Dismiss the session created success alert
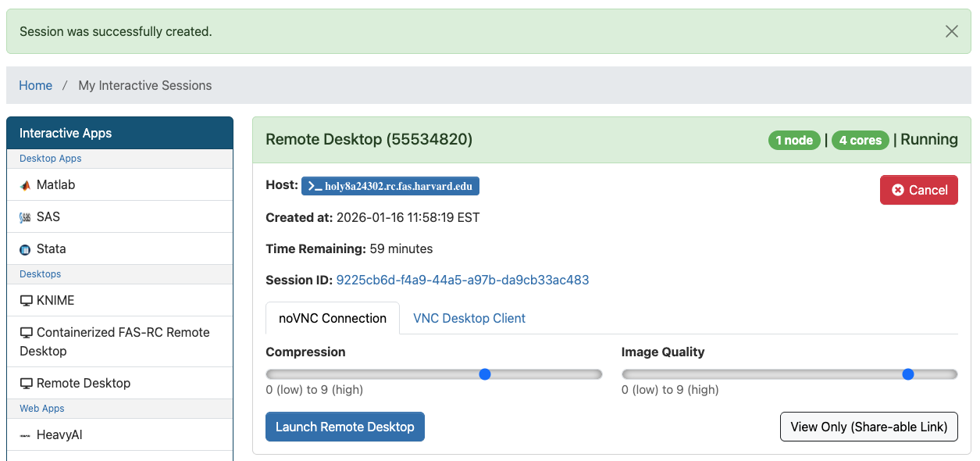This screenshot has height=461, width=980. 951,31
